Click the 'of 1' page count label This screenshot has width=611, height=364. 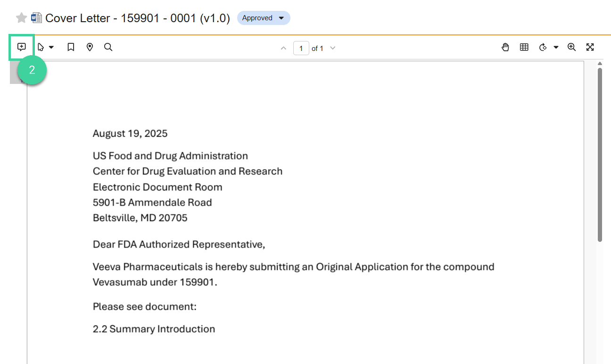click(317, 49)
